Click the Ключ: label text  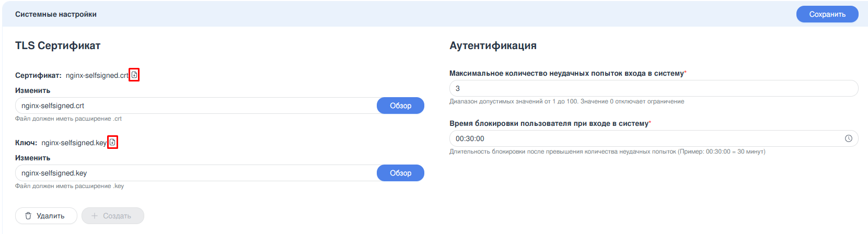click(26, 143)
